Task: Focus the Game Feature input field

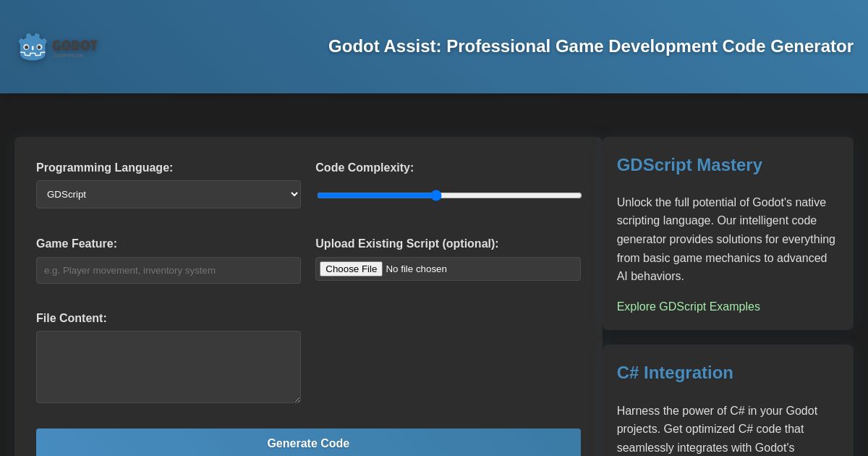Action: pyautogui.click(x=169, y=270)
